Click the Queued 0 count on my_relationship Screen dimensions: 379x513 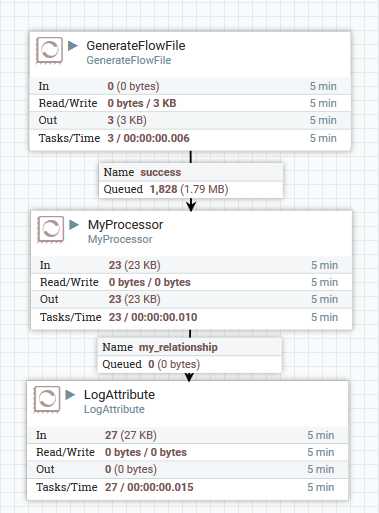pyautogui.click(x=151, y=364)
